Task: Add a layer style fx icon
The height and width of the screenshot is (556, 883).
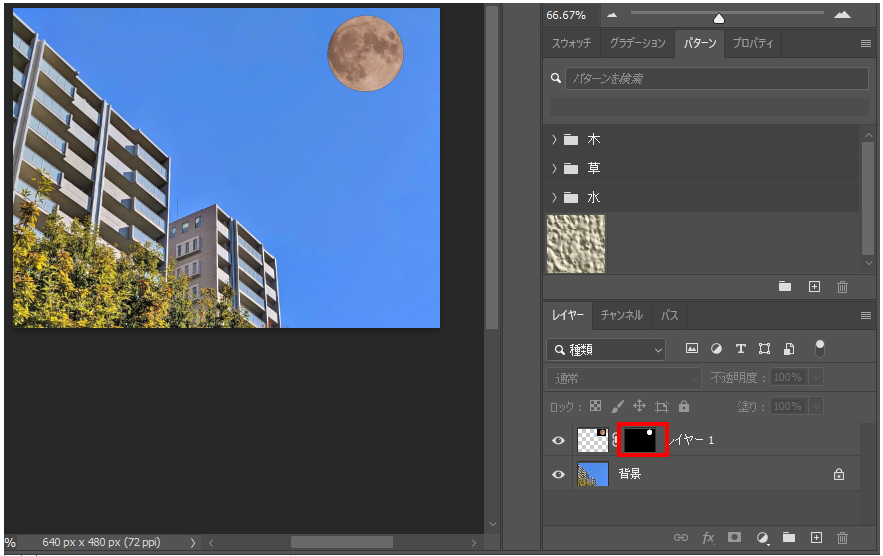Action: coord(708,537)
